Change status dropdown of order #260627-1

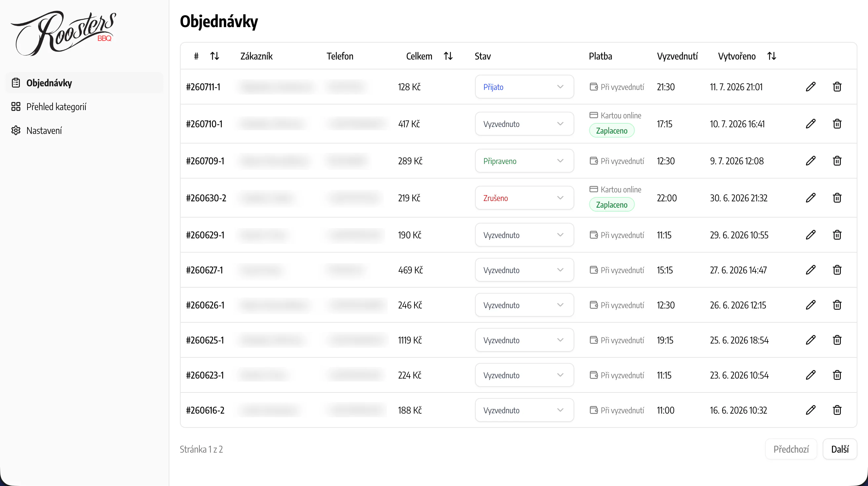coord(524,270)
